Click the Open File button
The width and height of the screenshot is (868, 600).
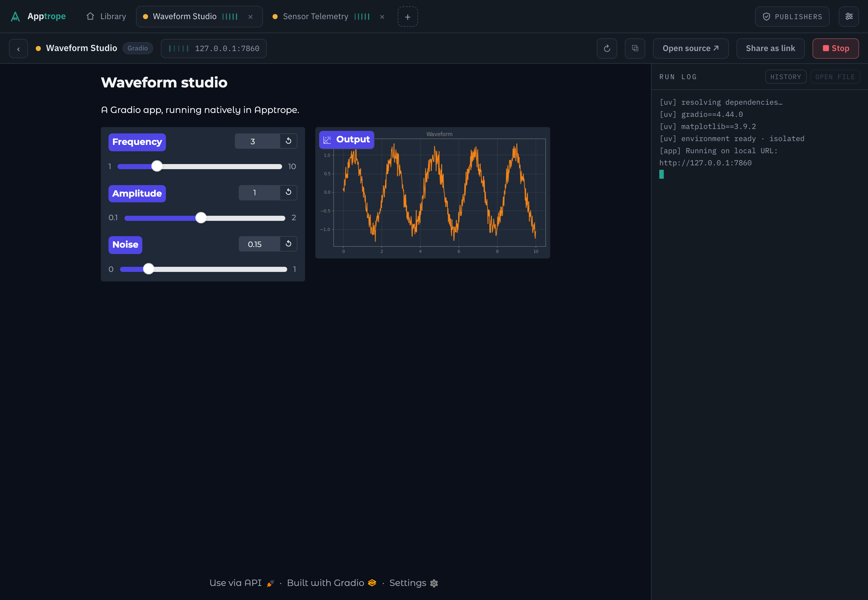click(835, 77)
